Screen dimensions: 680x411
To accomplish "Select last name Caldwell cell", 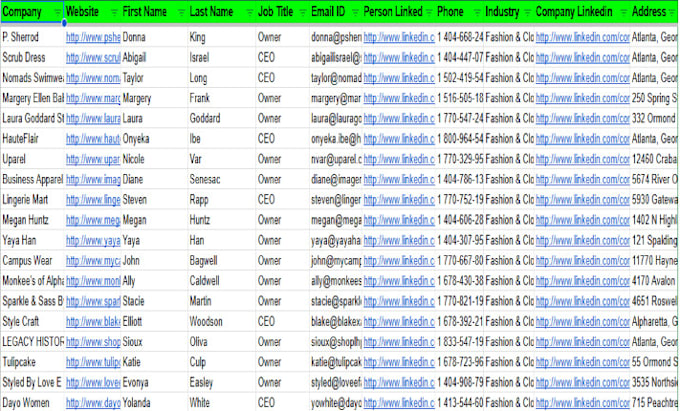I will (x=222, y=281).
